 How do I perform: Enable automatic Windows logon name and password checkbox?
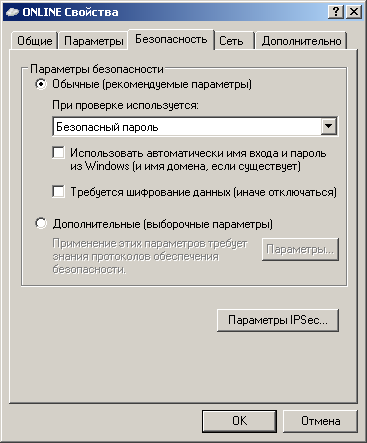[x=59, y=153]
